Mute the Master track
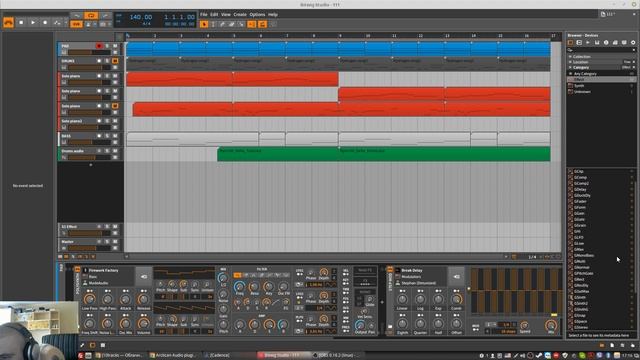The image size is (640, 360). point(115,242)
